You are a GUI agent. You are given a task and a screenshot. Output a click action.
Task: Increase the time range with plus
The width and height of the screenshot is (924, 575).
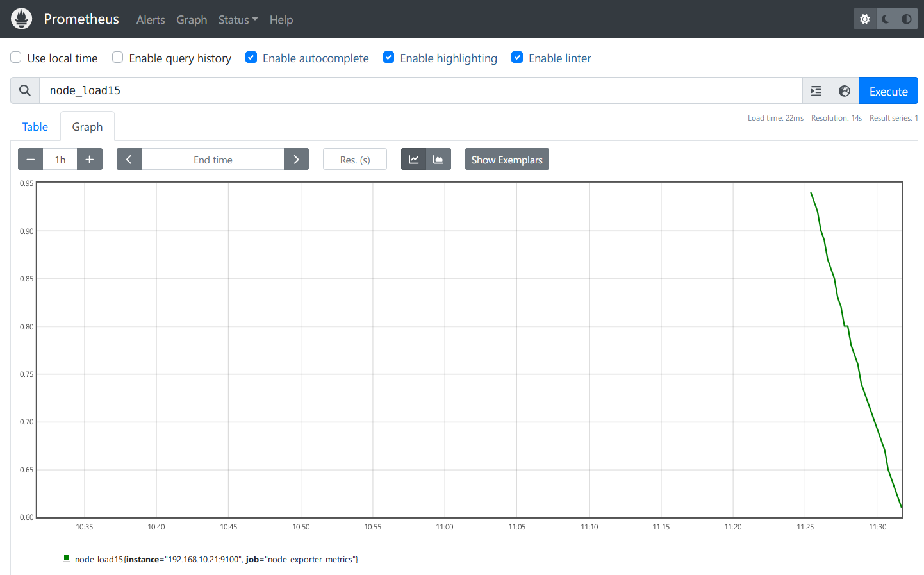pyautogui.click(x=90, y=160)
